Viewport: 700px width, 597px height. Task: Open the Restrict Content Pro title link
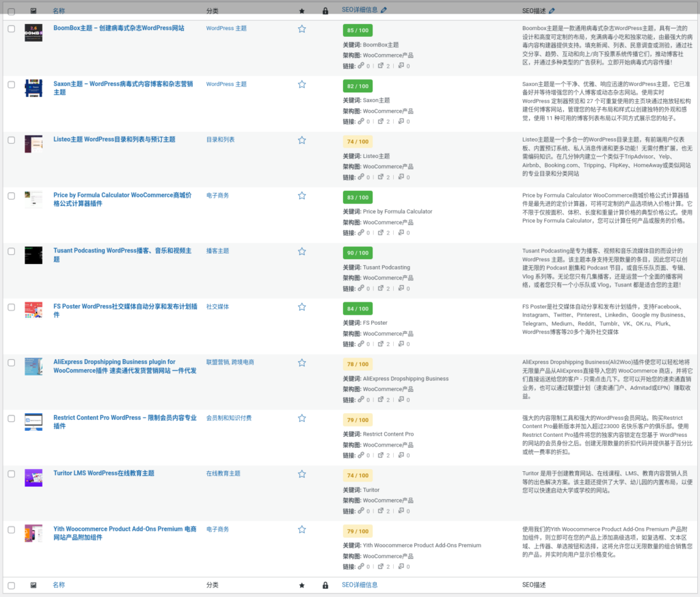click(124, 418)
